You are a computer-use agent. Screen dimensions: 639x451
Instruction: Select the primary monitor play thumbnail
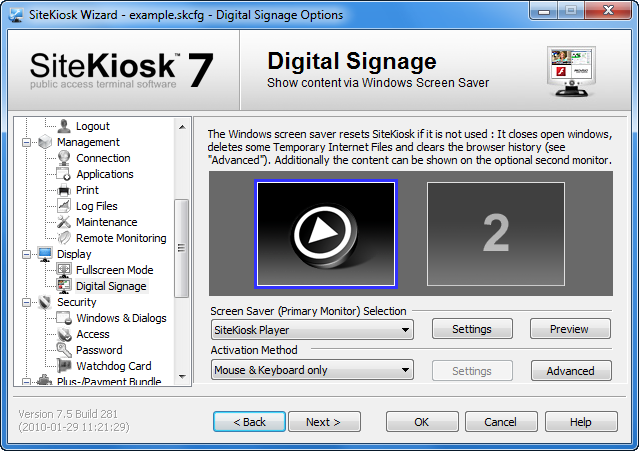326,232
